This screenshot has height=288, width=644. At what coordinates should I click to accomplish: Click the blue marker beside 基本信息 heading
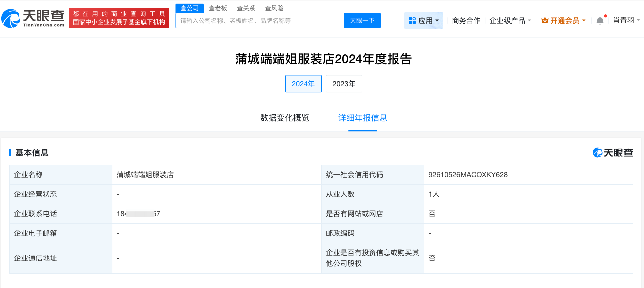coord(11,152)
